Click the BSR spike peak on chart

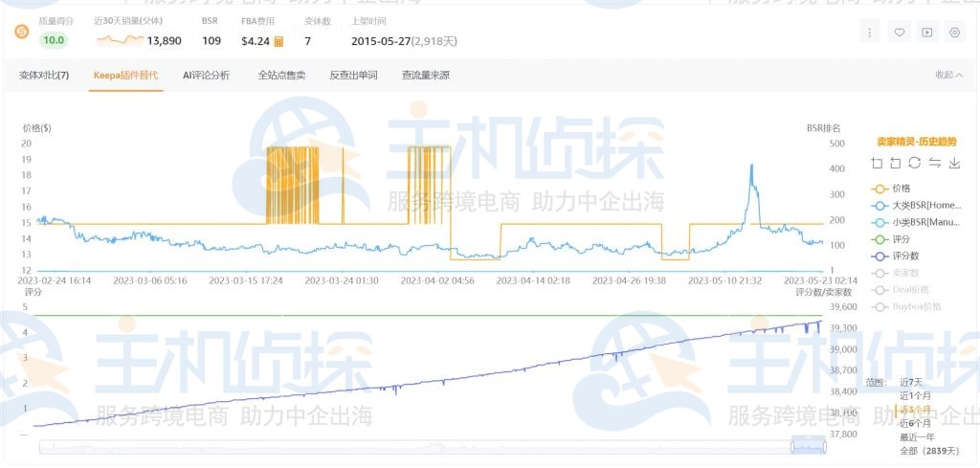pos(751,165)
